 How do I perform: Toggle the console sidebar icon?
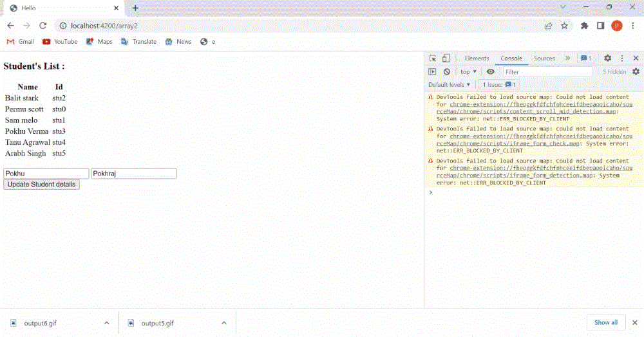tap(432, 72)
